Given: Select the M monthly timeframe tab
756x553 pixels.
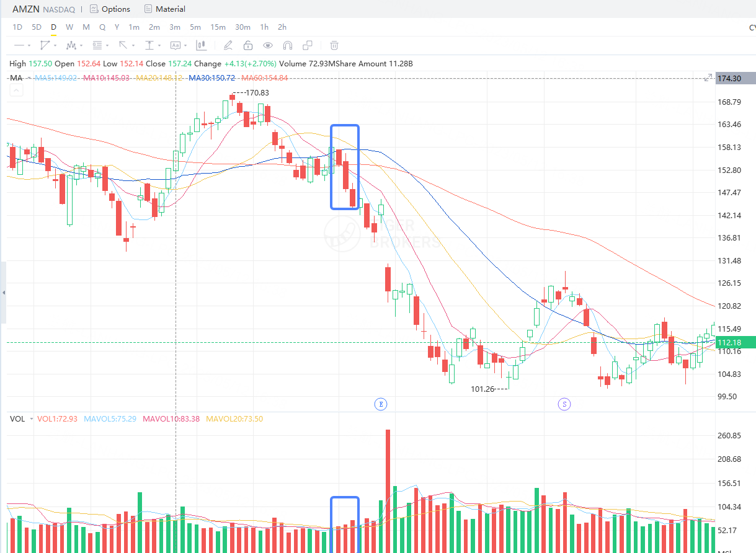Looking at the screenshot, I should tap(86, 27).
